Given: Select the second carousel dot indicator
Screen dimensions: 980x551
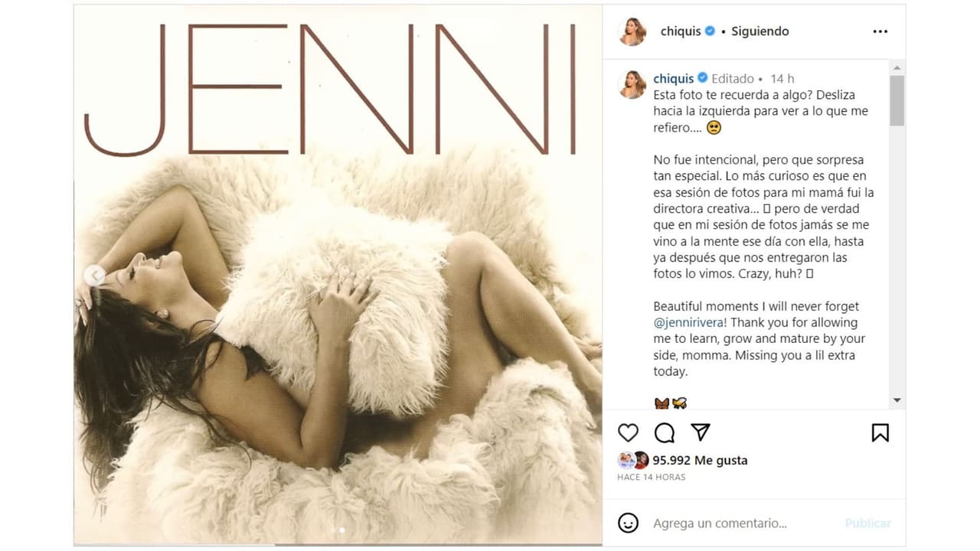Looking at the screenshot, I should coord(341,529).
